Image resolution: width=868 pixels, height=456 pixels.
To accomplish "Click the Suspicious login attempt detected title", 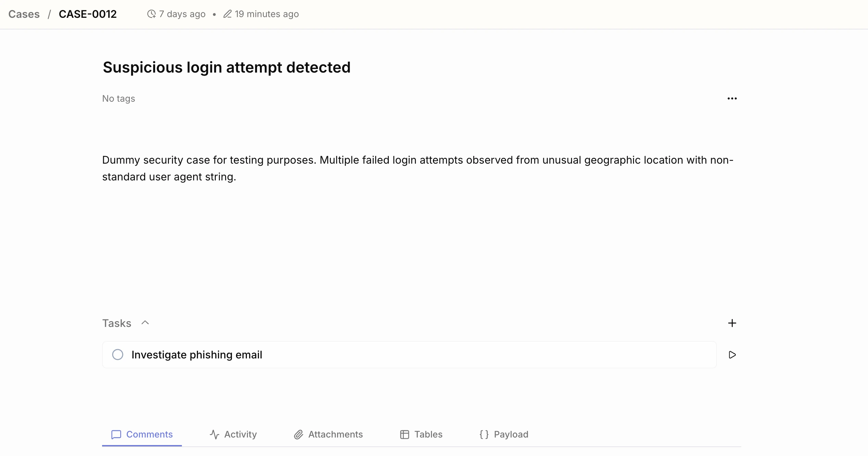I will coord(226,67).
